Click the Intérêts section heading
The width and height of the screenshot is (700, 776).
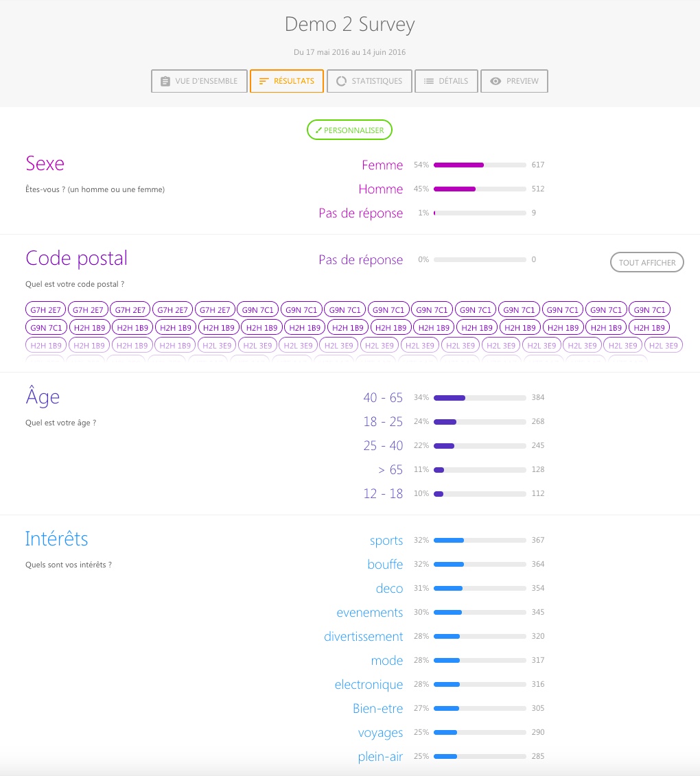(56, 539)
